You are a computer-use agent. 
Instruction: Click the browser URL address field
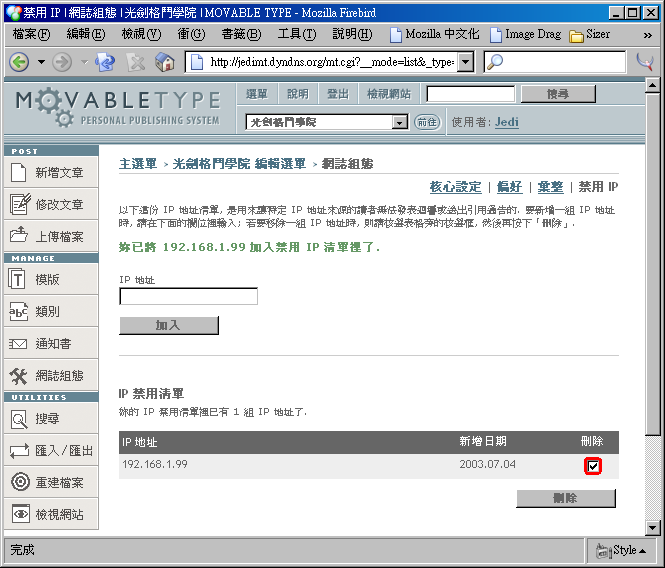pos(332,62)
